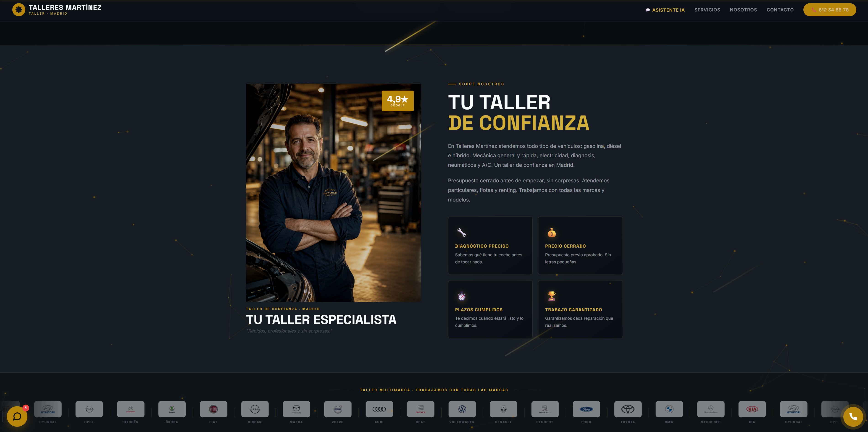Open the floating chat bubble button
Viewport: 868px width, 432px height.
[17, 416]
